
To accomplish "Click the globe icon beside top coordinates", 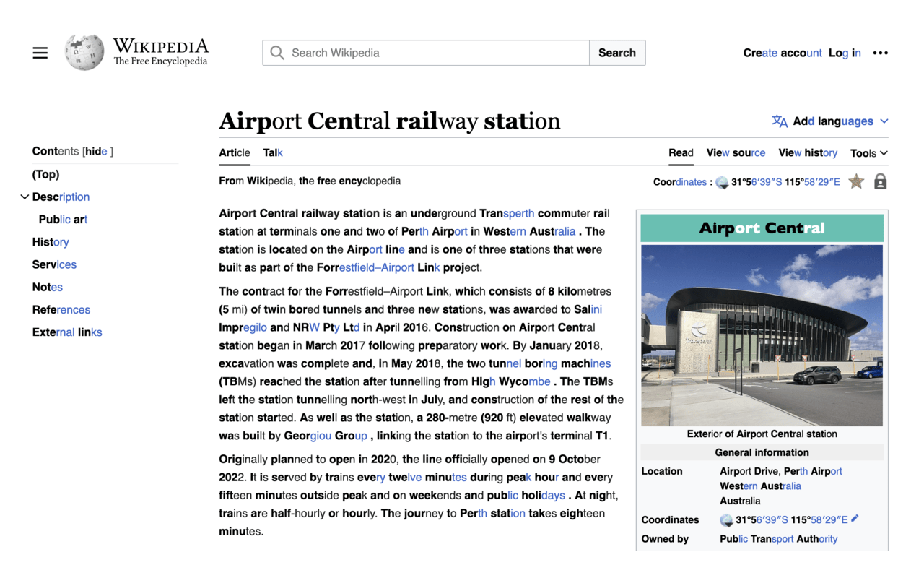I will (x=722, y=182).
